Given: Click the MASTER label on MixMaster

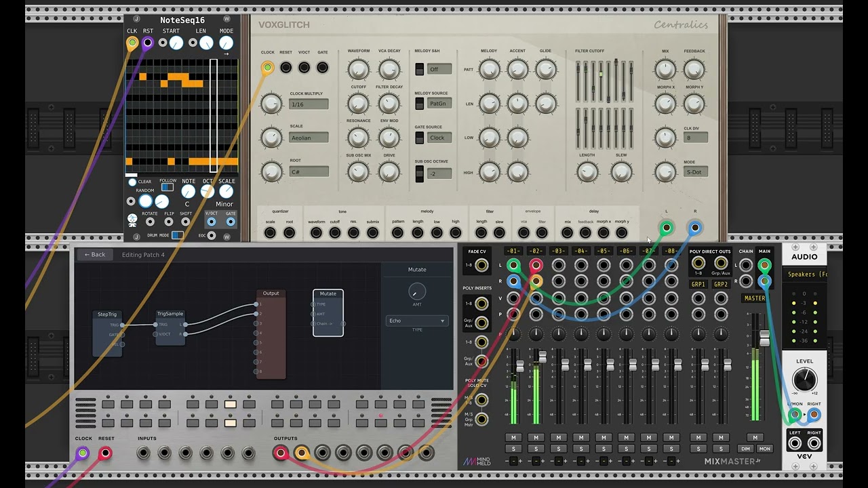Looking at the screenshot, I should pos(755,298).
